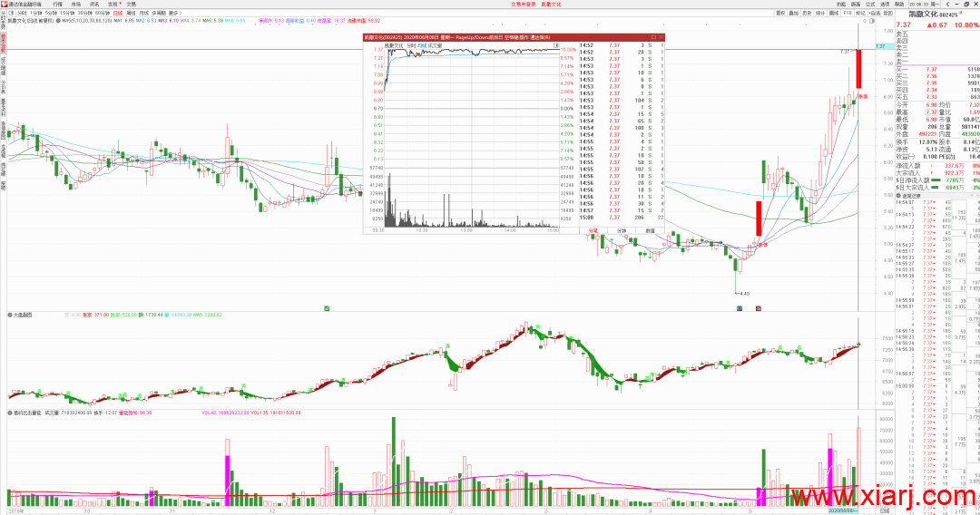Close the intraday popup window
Image resolution: width=980 pixels, height=515 pixels.
661,37
